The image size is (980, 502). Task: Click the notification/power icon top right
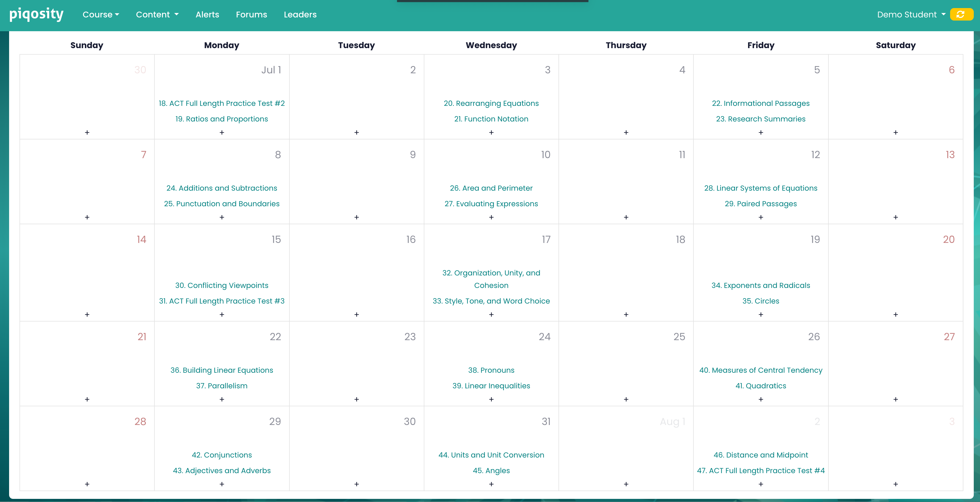[x=962, y=14]
